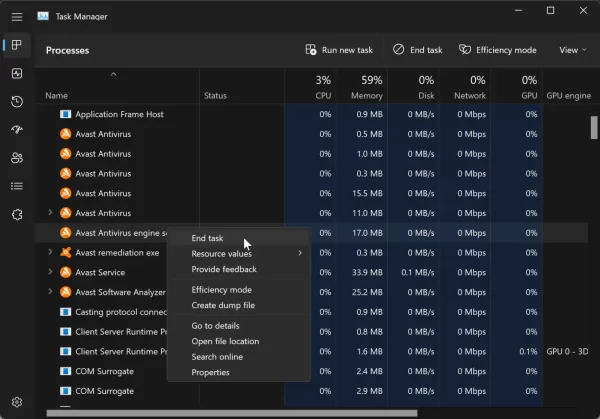Viewport: 600px width, 419px height.
Task: Expand the Avast remediation exe group
Action: (50, 252)
